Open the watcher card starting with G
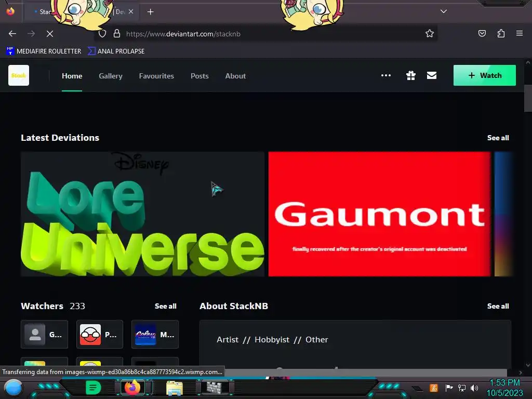Screen dimensions: 532x399 click(x=45, y=335)
